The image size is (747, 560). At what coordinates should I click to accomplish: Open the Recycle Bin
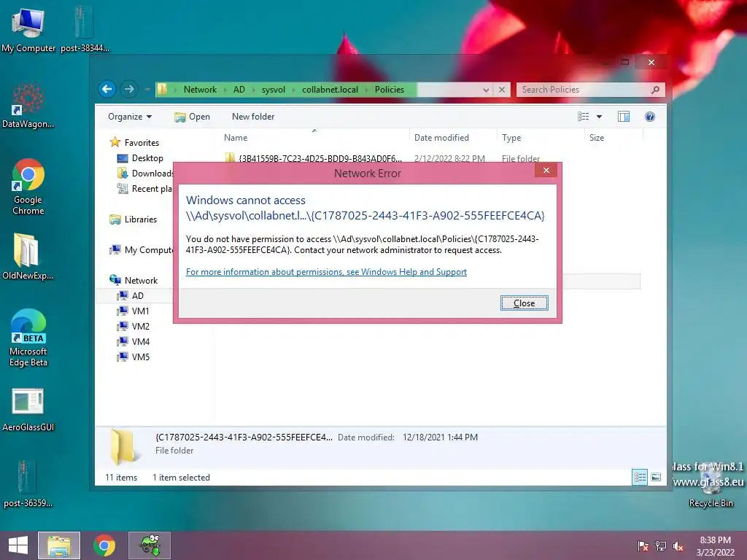(x=711, y=485)
